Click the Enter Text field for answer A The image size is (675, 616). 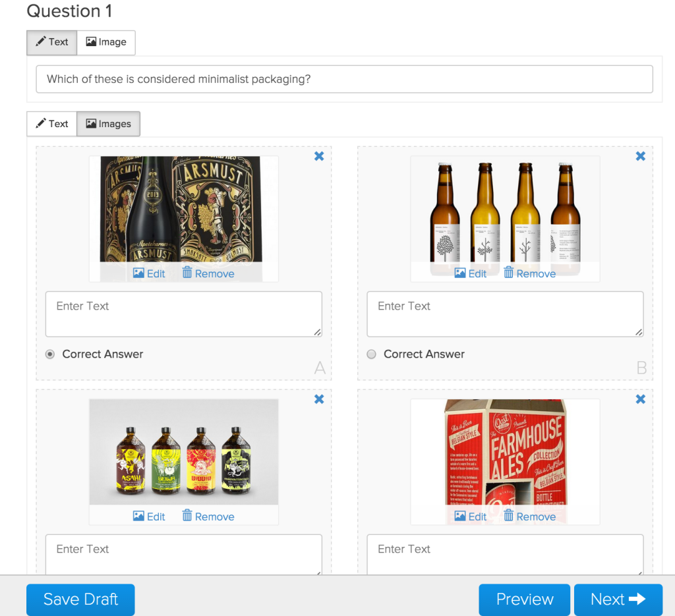pos(184,314)
